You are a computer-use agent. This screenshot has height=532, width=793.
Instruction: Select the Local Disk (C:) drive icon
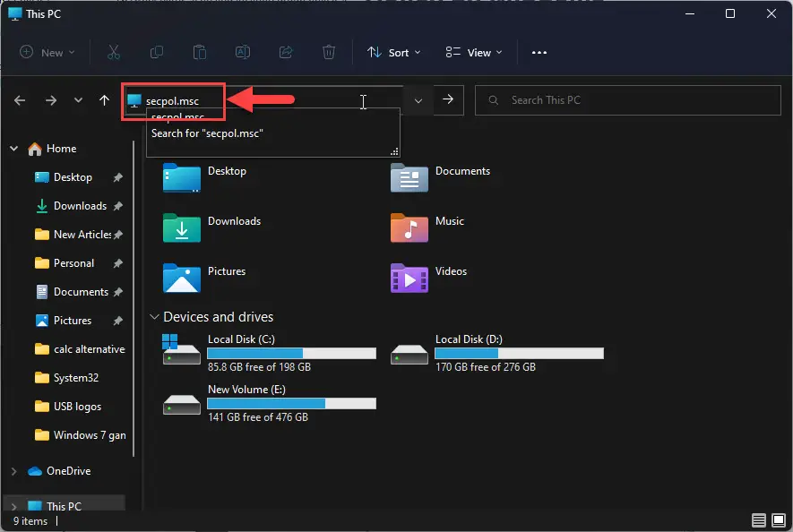pos(181,349)
